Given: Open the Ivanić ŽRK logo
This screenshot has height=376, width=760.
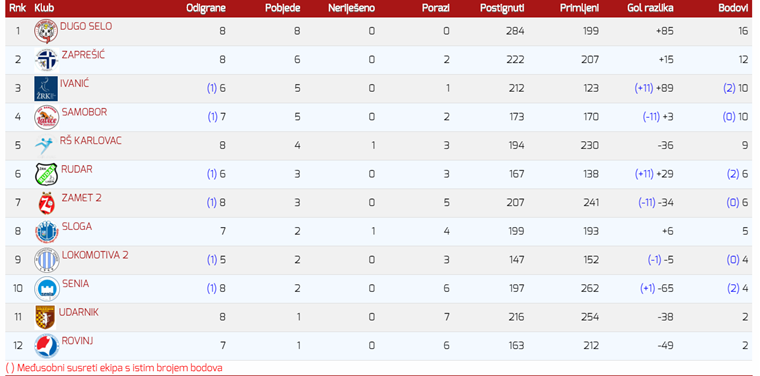Looking at the screenshot, I should pos(46,88).
